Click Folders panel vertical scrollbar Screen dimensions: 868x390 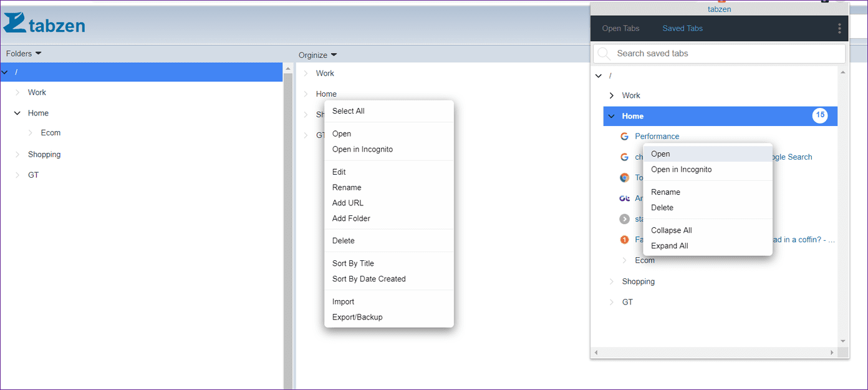pos(288,231)
